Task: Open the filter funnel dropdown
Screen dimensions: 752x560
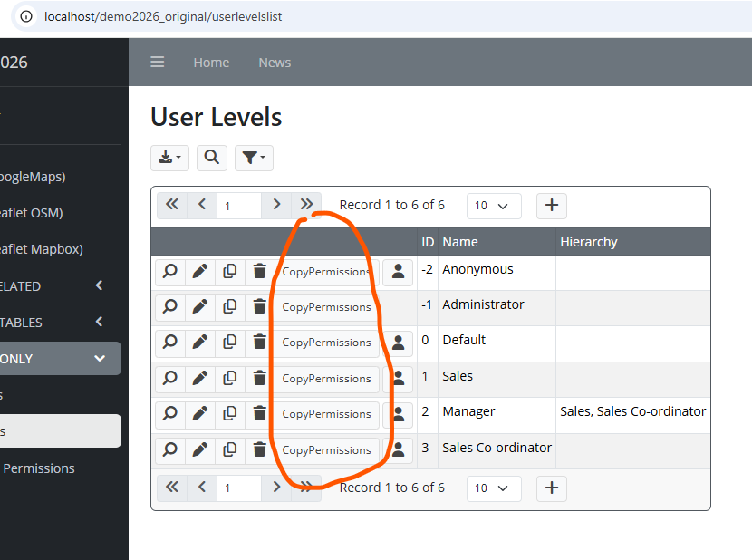Action: pos(254,158)
